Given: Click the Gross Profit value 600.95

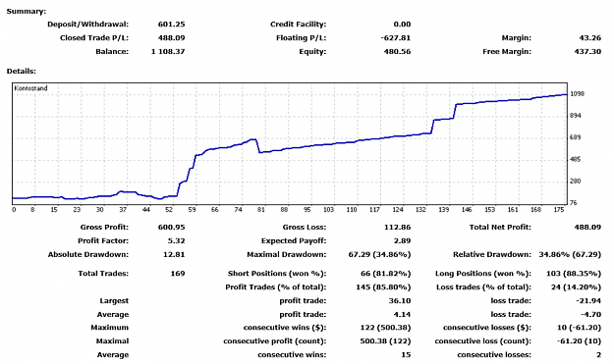Looking at the screenshot, I should coord(171,228).
